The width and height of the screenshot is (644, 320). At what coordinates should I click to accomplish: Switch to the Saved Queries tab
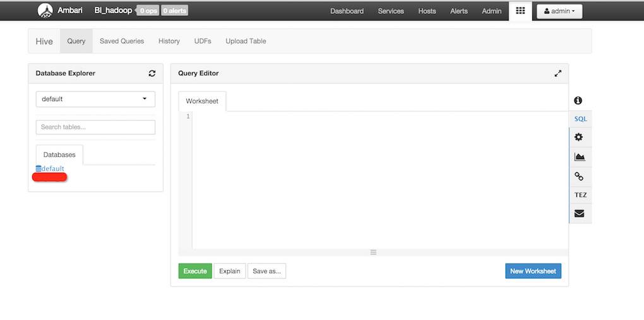[x=122, y=41]
